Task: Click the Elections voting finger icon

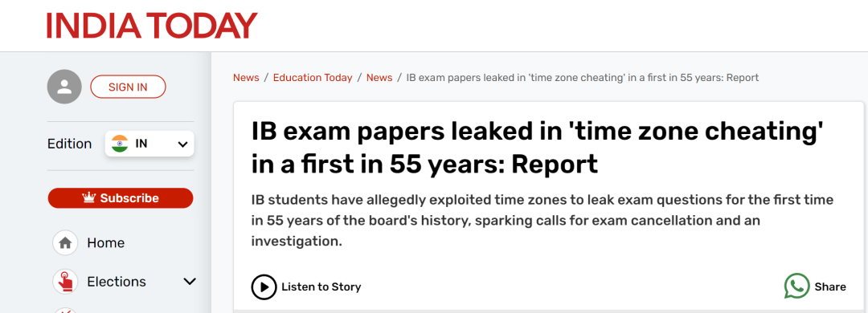Action: (65, 282)
